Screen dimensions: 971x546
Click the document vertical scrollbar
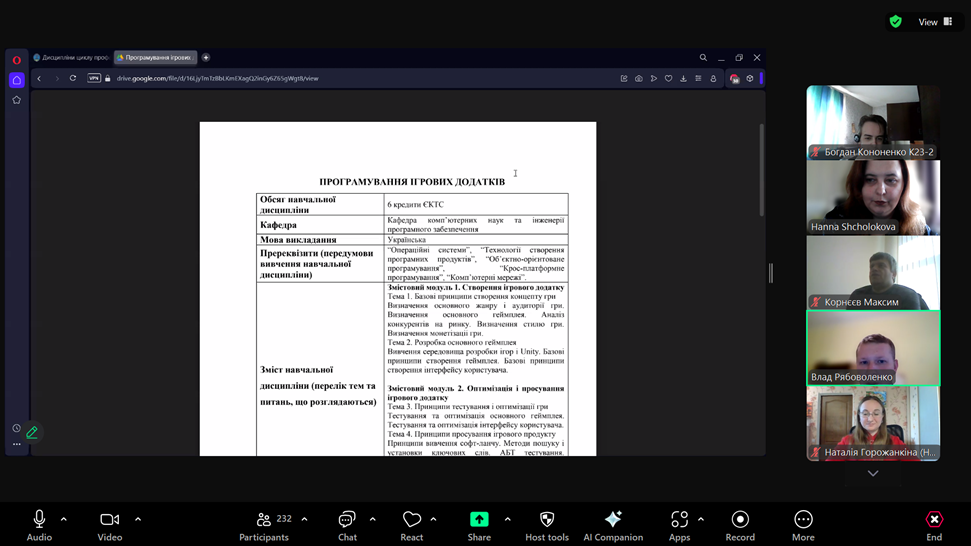coord(761,170)
